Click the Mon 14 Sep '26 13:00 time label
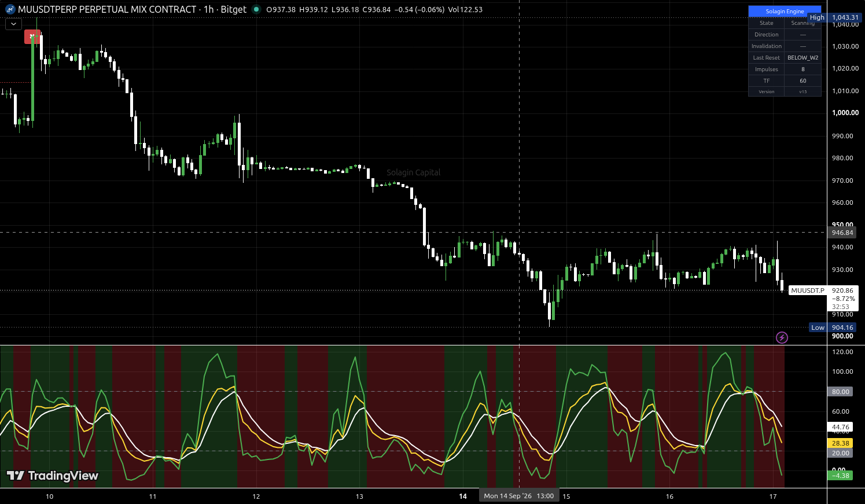Screen dimensions: 865x504 click(519, 496)
